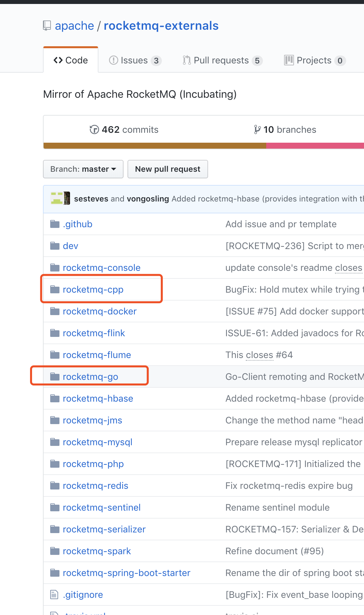Click the sesteves avatar thumbnail
Screen dimensions: 364x615
57,198
